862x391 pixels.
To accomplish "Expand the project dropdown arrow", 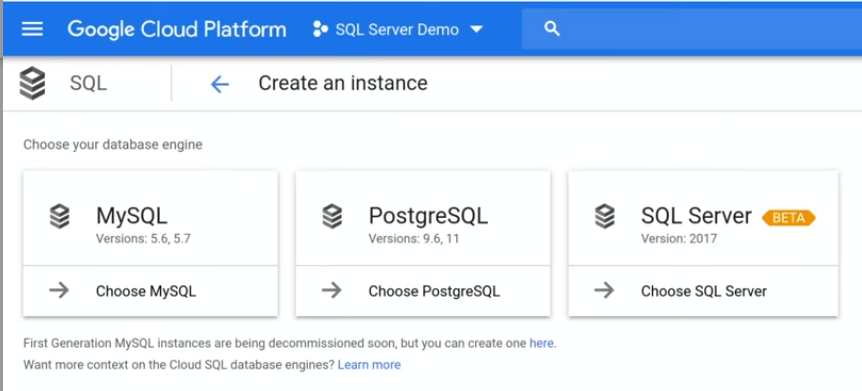I will click(476, 29).
